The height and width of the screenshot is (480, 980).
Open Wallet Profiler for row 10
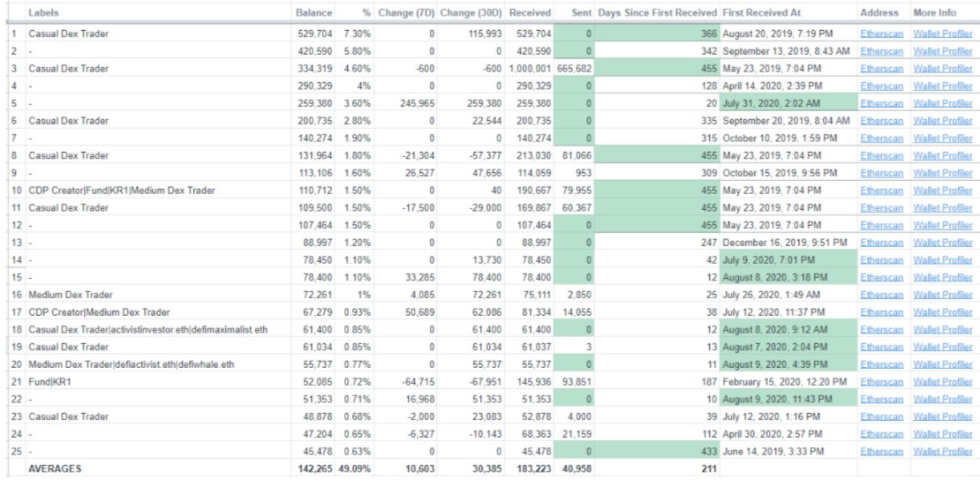pos(943,191)
